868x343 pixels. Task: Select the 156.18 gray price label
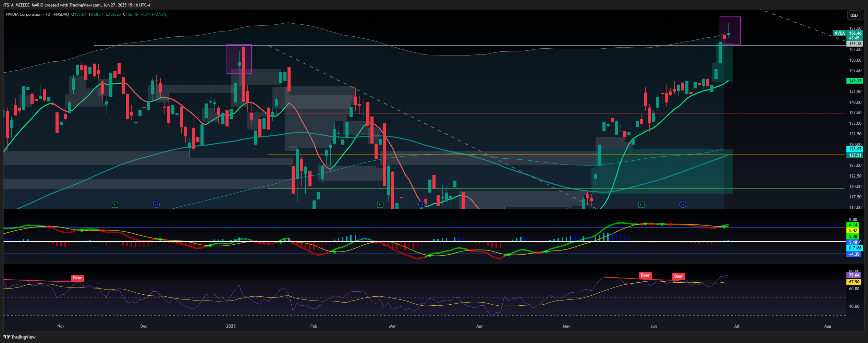[x=855, y=44]
